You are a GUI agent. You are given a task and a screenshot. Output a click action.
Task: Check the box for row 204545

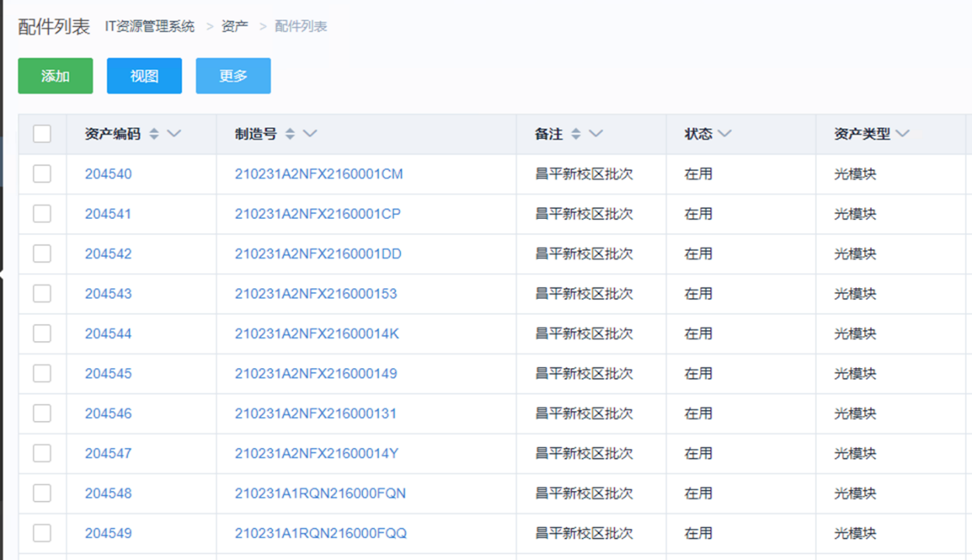click(42, 374)
